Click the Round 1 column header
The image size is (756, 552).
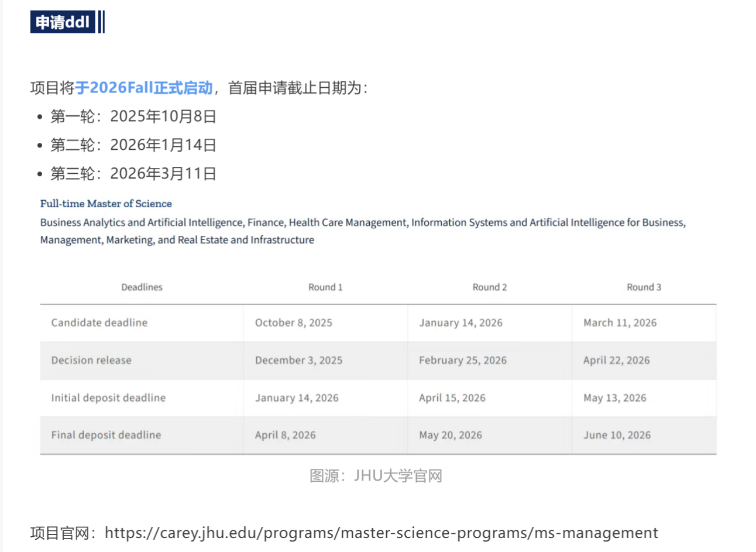[x=325, y=287]
